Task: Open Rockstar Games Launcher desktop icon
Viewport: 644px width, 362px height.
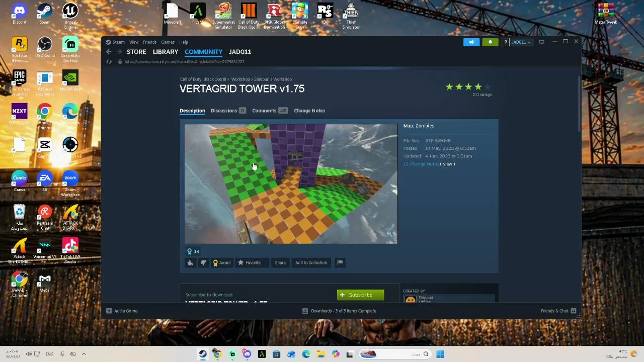Action: point(19,50)
